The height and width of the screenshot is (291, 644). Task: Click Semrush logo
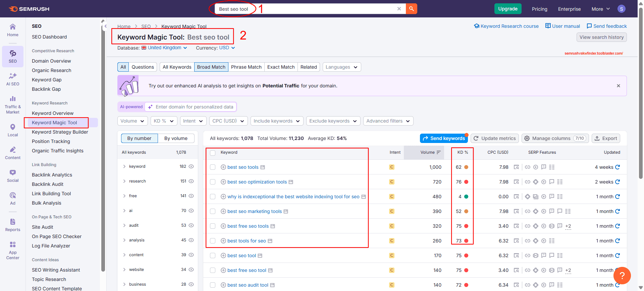click(x=29, y=9)
